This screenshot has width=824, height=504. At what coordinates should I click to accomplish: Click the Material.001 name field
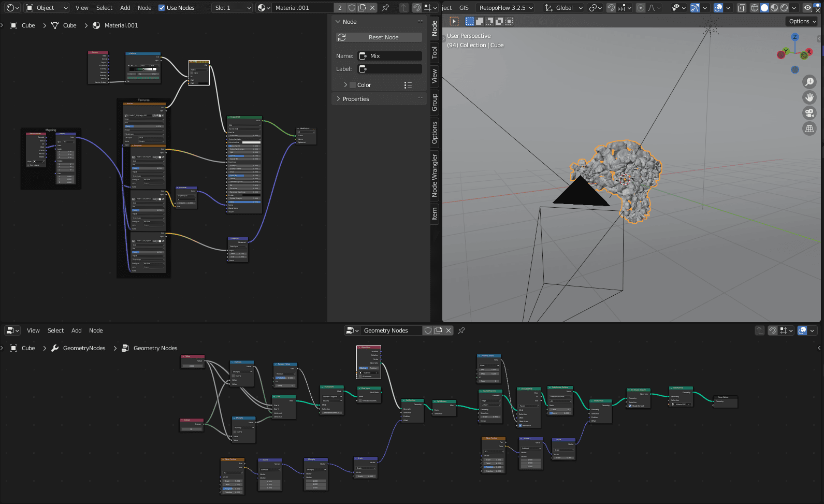pos(302,8)
